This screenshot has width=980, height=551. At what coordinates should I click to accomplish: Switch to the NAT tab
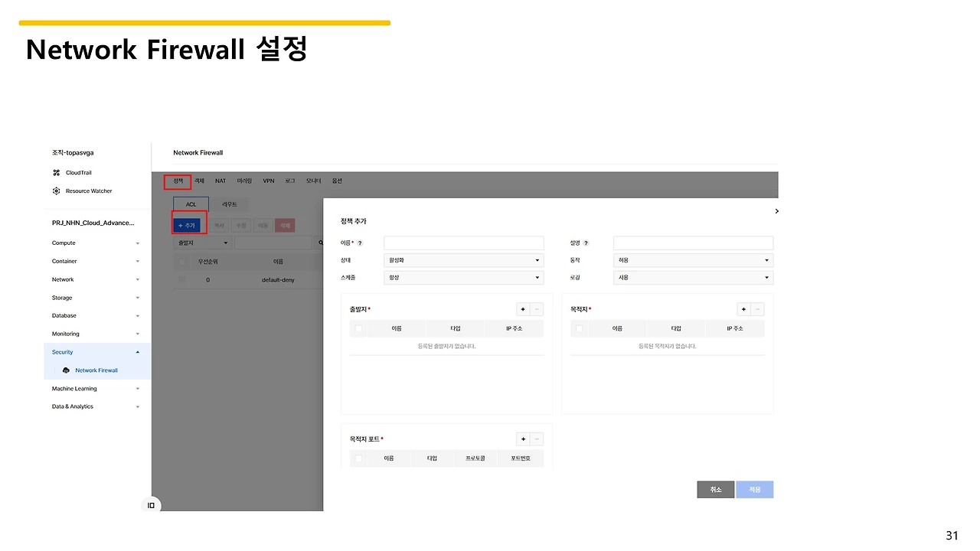click(x=220, y=181)
